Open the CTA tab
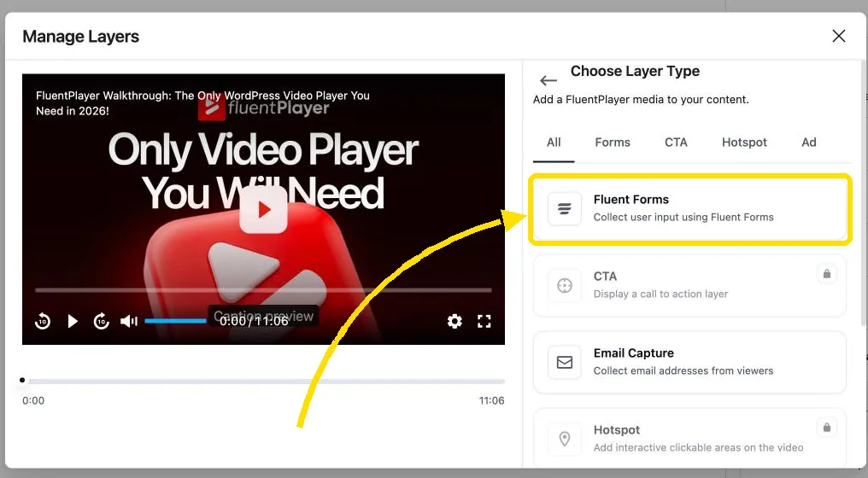This screenshot has width=868, height=478. [x=676, y=143]
